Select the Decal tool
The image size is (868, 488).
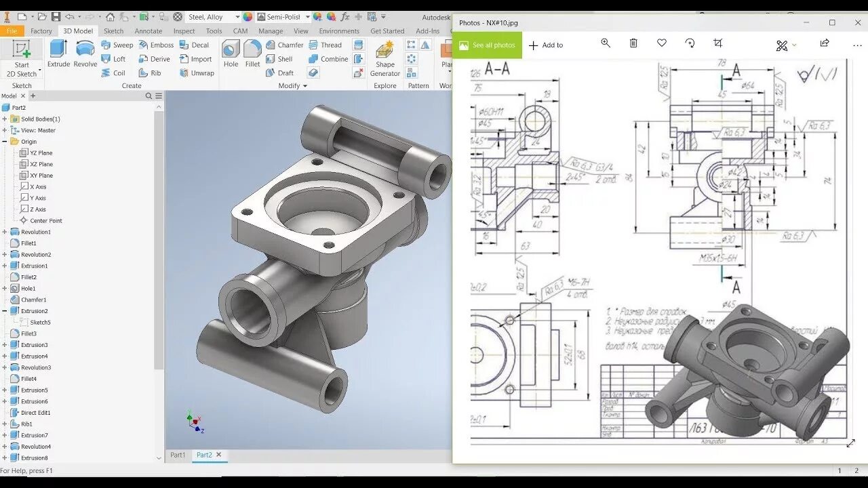tap(194, 45)
